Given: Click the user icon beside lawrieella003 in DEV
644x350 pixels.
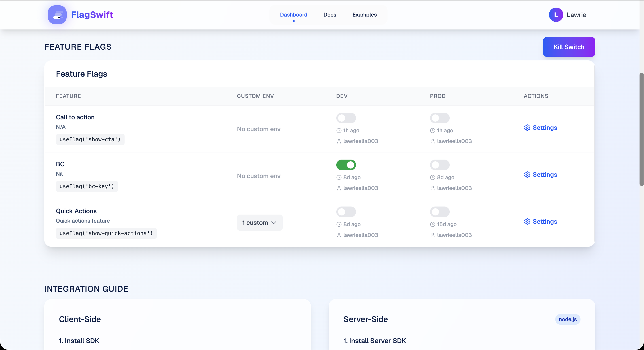Looking at the screenshot, I should (339, 141).
